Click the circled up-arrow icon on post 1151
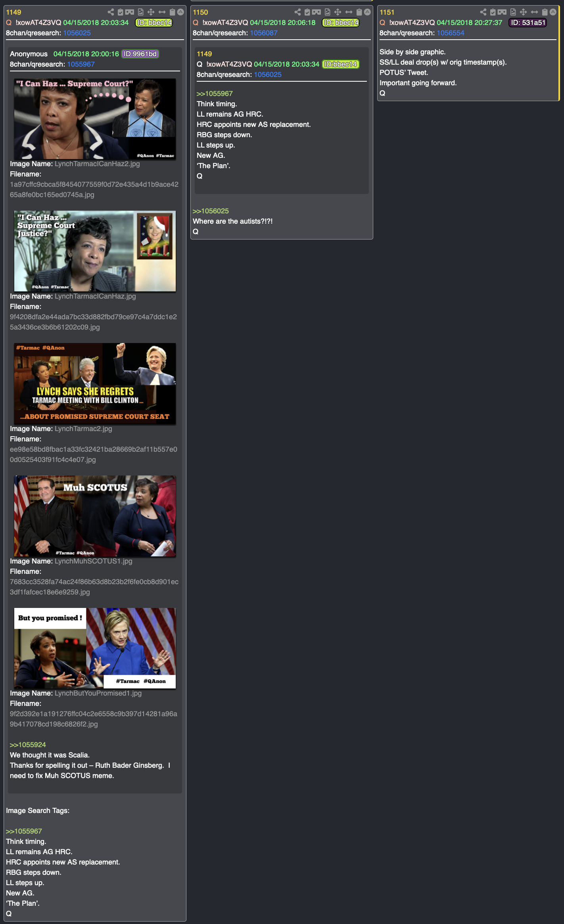Screen dimensions: 564x924 tap(553, 12)
